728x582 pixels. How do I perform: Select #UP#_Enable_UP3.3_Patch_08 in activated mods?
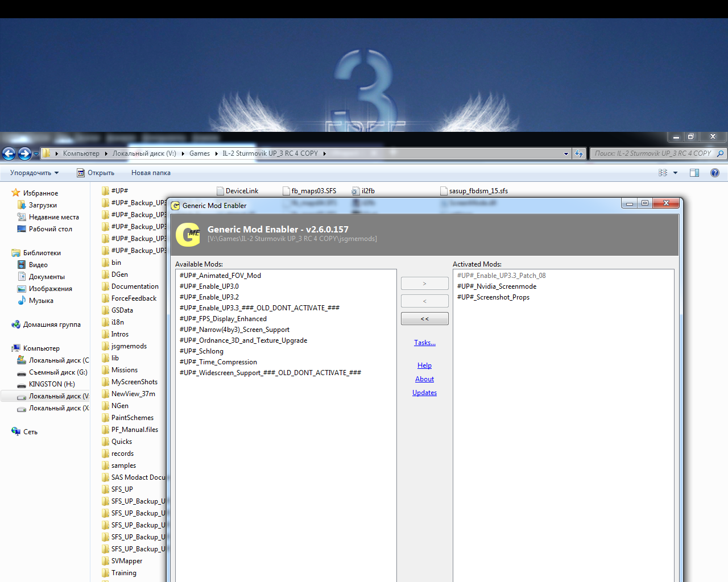pyautogui.click(x=501, y=276)
